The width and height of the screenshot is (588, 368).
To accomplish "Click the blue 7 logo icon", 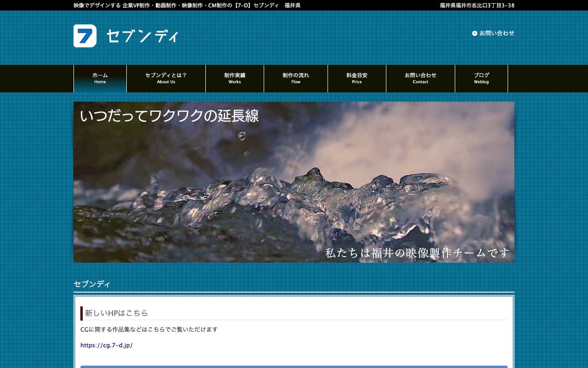I will tap(85, 36).
